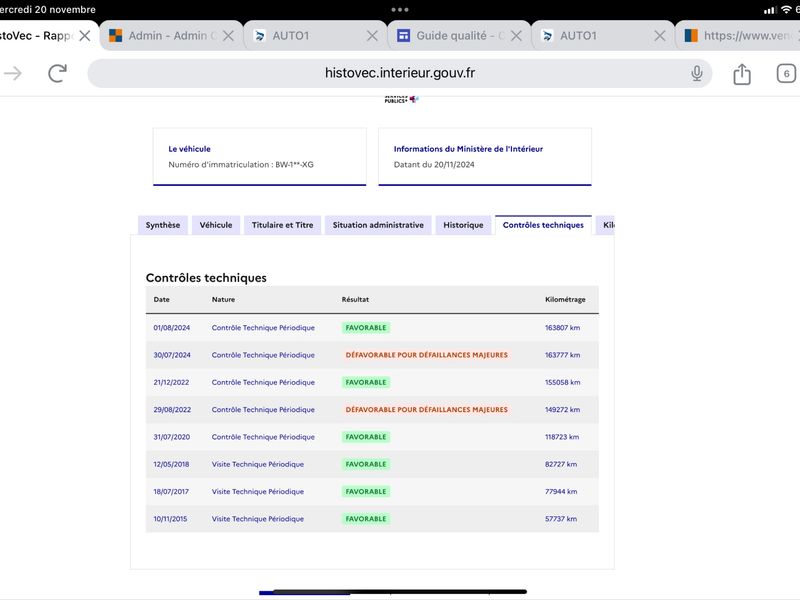Switch to the Admin browser tab

point(171,36)
